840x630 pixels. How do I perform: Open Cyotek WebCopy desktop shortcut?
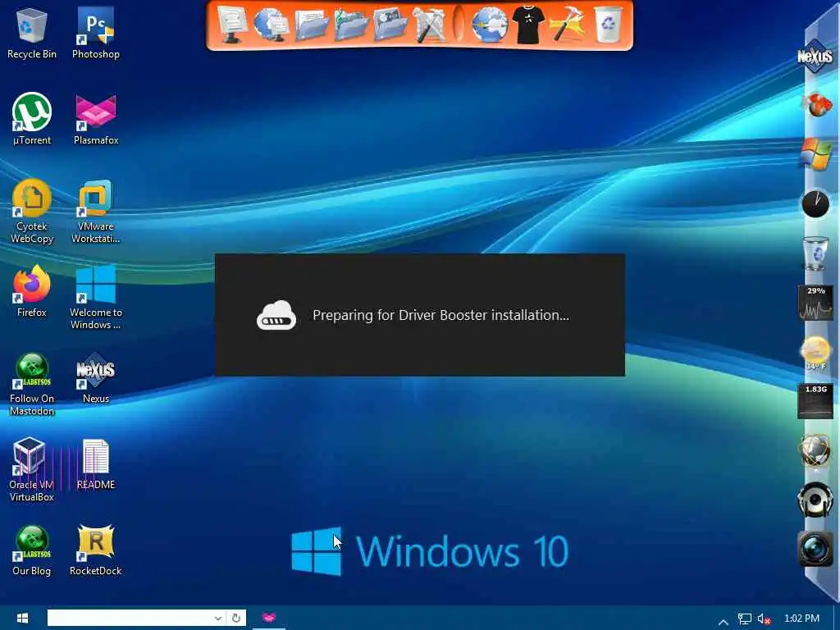(x=32, y=211)
